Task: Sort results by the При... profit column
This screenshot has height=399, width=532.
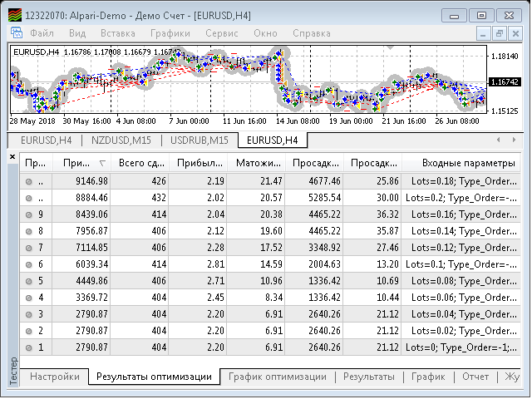Action: (81, 163)
